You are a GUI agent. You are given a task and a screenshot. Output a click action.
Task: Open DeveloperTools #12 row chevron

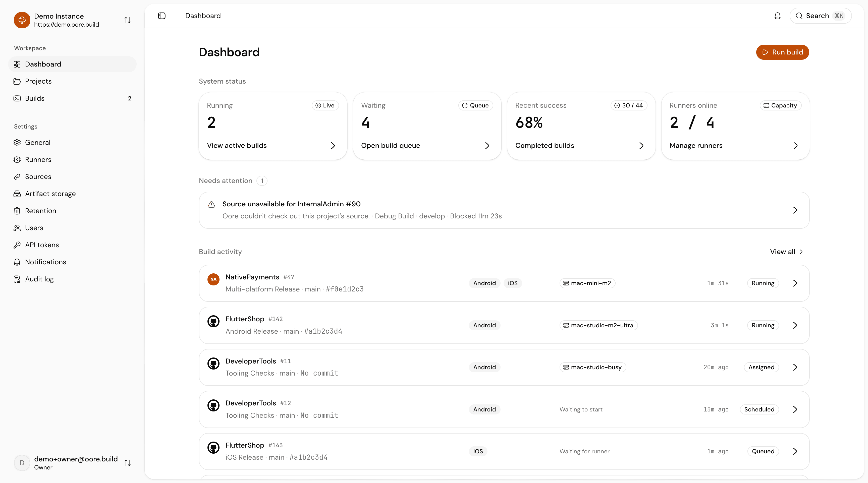(x=795, y=409)
